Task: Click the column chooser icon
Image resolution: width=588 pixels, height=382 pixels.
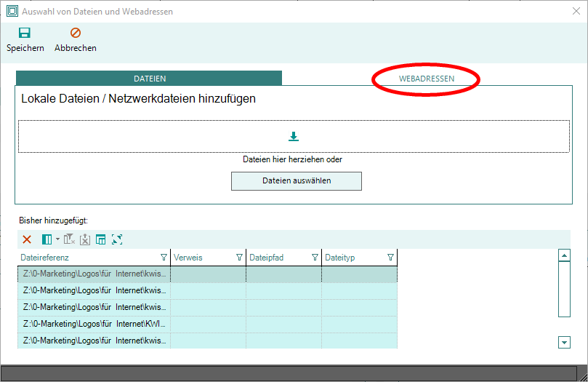Action: (x=47, y=239)
